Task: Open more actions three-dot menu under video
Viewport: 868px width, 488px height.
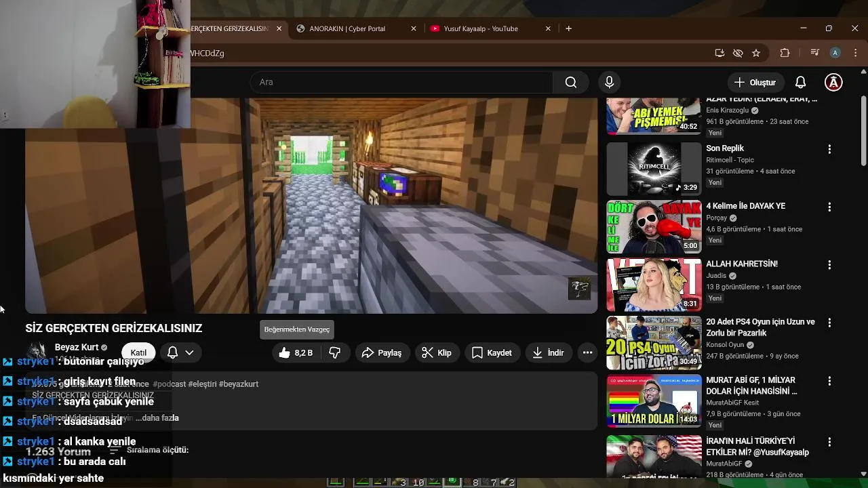Action: click(x=587, y=352)
